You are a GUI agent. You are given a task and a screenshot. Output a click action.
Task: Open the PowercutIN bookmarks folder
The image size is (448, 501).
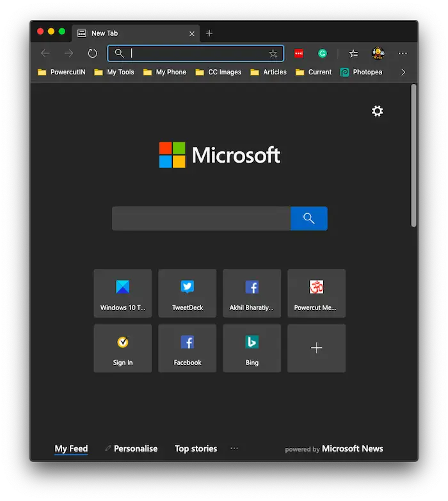(x=61, y=72)
